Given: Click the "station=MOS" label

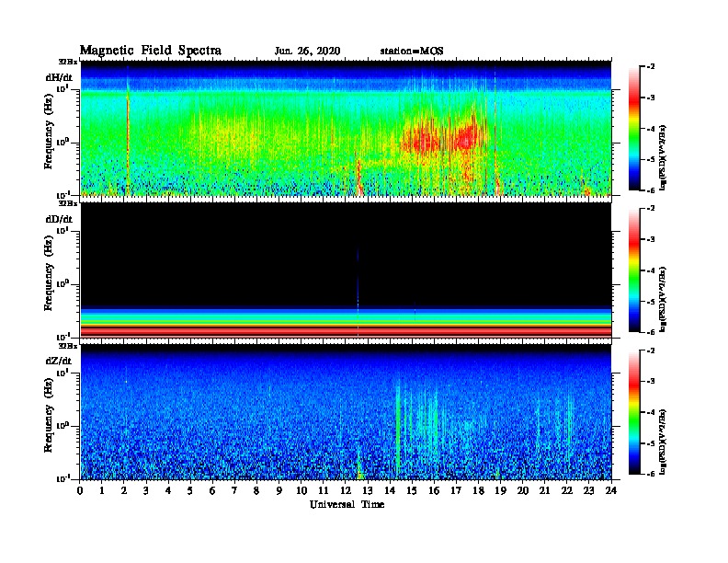Looking at the screenshot, I should 412,52.
